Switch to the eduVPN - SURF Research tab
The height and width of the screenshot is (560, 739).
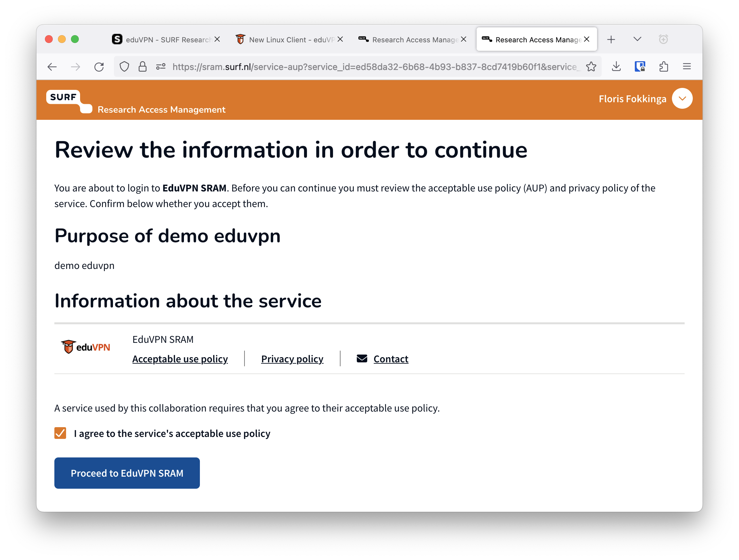pyautogui.click(x=162, y=39)
